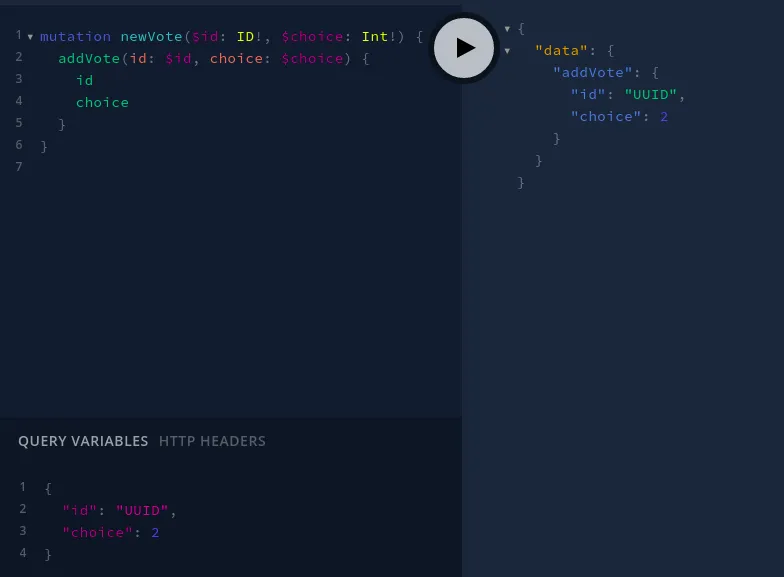This screenshot has width=784, height=577.
Task: Click the choice field on editor line 4
Action: pyautogui.click(x=102, y=102)
